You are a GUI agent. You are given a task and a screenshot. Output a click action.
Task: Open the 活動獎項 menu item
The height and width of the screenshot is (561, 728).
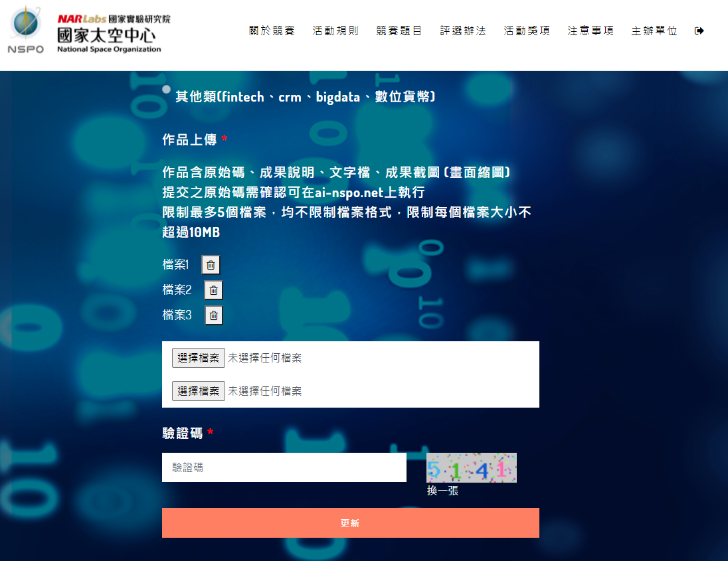pyautogui.click(x=527, y=31)
